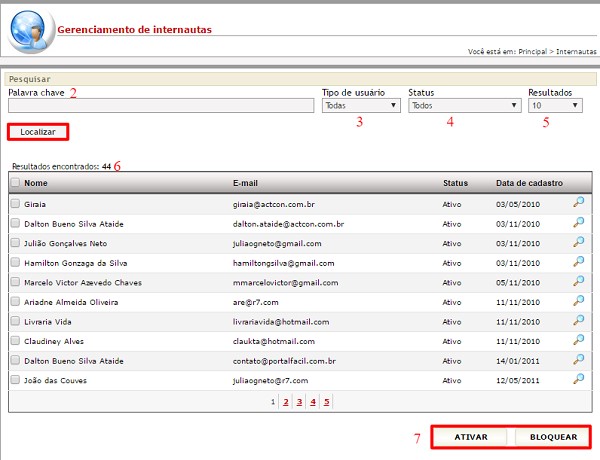Image resolution: width=600 pixels, height=460 pixels.
Task: View Ariadne Almeida Oliveira via magnifier icon
Action: tap(579, 300)
